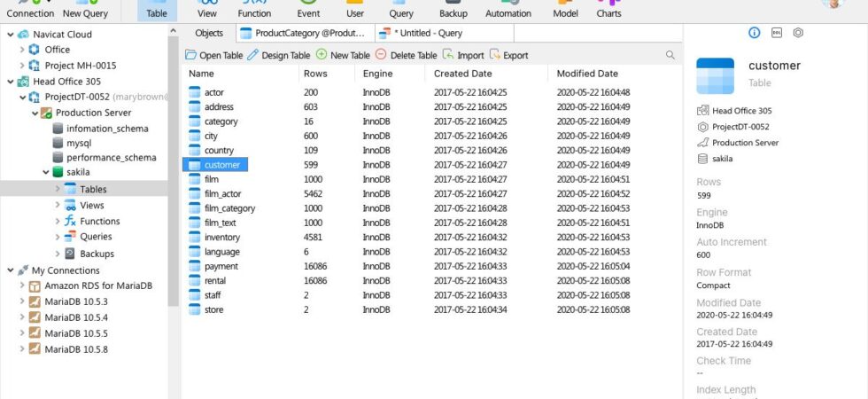Open the info panel icon
This screenshot has width=868, height=399.
754,33
